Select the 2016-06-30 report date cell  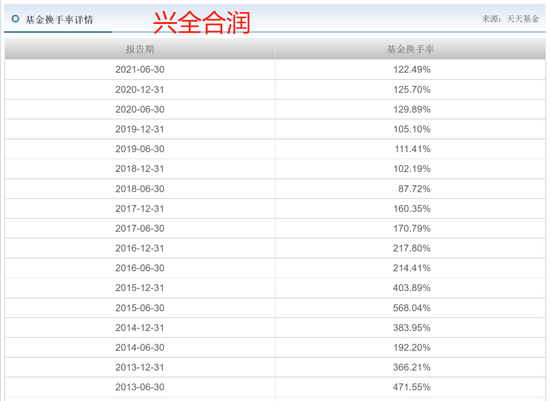(x=140, y=268)
